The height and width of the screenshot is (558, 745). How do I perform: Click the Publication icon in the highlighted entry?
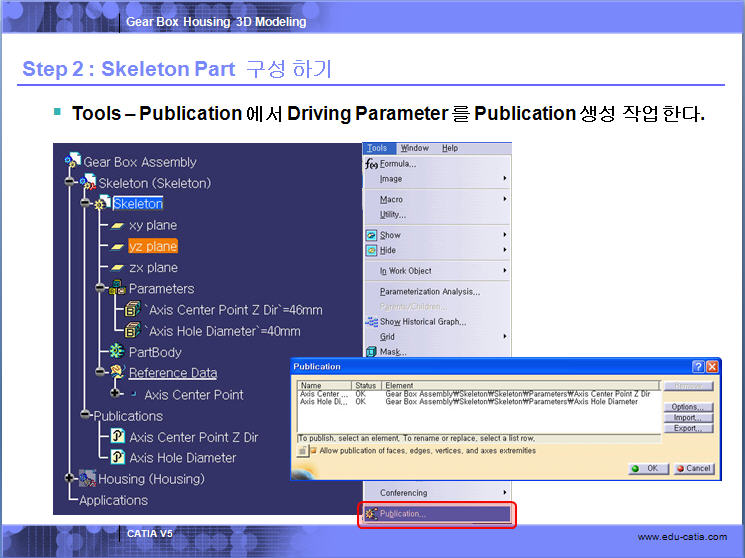pyautogui.click(x=371, y=514)
